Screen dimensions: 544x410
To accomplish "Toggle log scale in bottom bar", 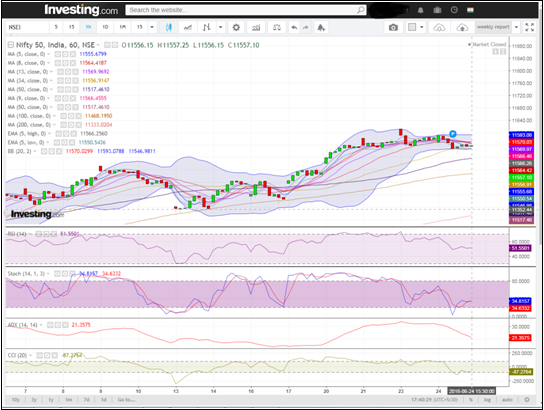I will click(x=487, y=400).
